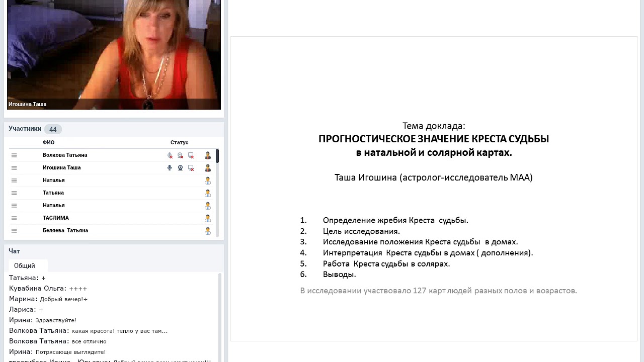Click chat message 'Ирина: Здравствуйте!'
Viewport: 644px width, 362px height.
43,320
